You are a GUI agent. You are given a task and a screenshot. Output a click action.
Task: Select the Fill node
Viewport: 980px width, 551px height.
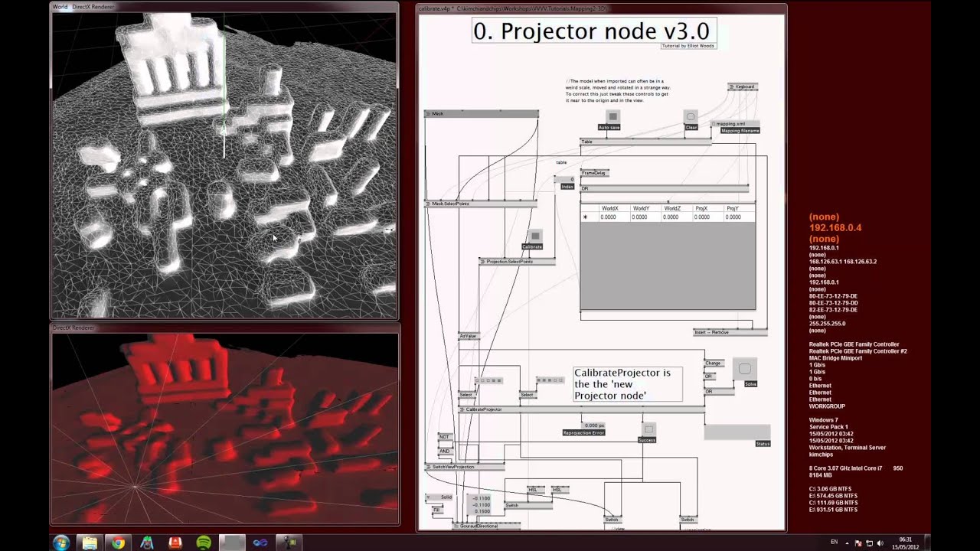[436, 510]
